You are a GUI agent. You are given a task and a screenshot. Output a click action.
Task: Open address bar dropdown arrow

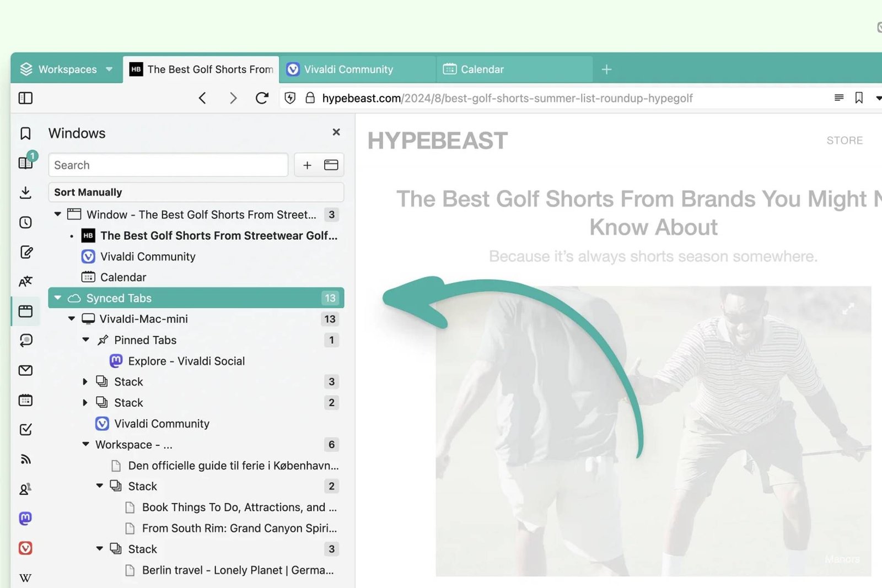(878, 98)
